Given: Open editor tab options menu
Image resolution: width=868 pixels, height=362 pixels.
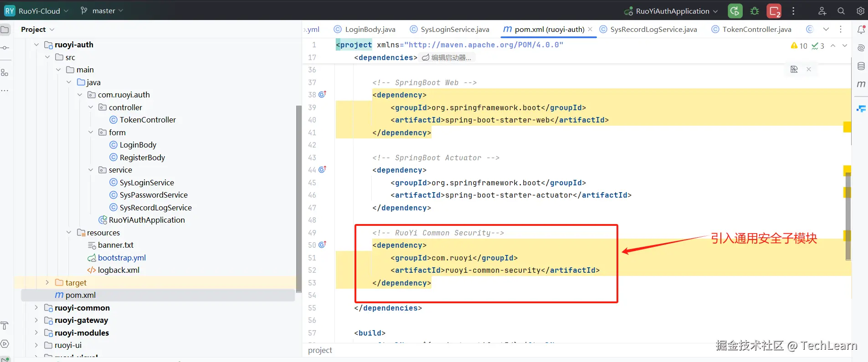Looking at the screenshot, I should point(841,29).
